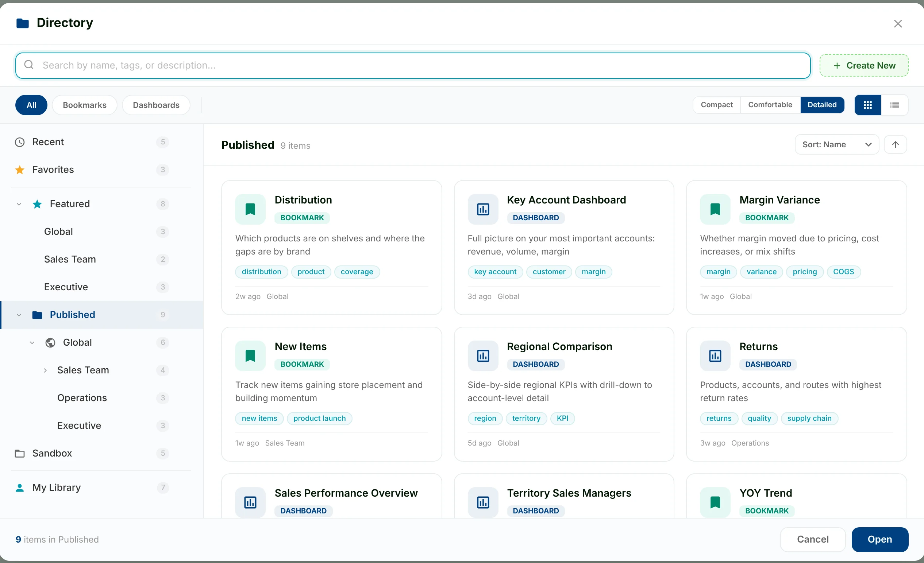Click the 'COGS' tag on Margin Variance

pos(843,272)
